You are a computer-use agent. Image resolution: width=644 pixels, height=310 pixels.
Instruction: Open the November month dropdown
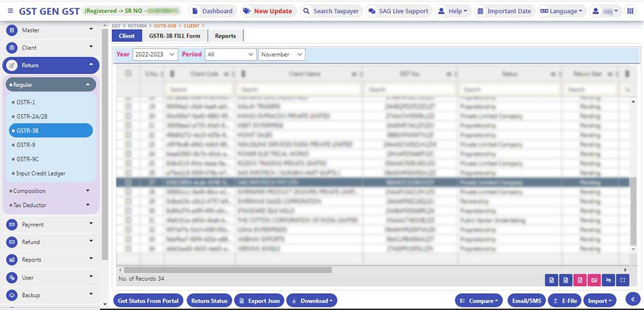pyautogui.click(x=281, y=55)
